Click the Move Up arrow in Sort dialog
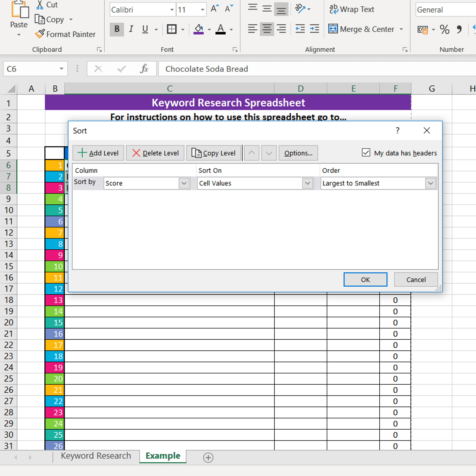This screenshot has height=476, width=476. [x=252, y=153]
